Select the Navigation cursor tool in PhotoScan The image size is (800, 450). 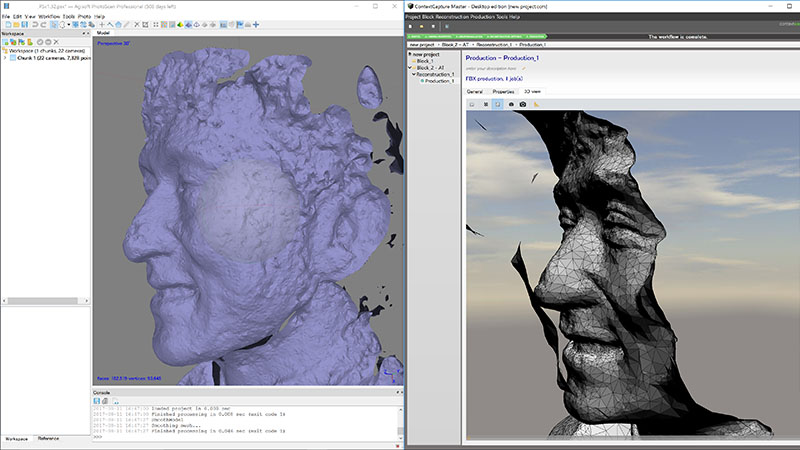(x=54, y=24)
